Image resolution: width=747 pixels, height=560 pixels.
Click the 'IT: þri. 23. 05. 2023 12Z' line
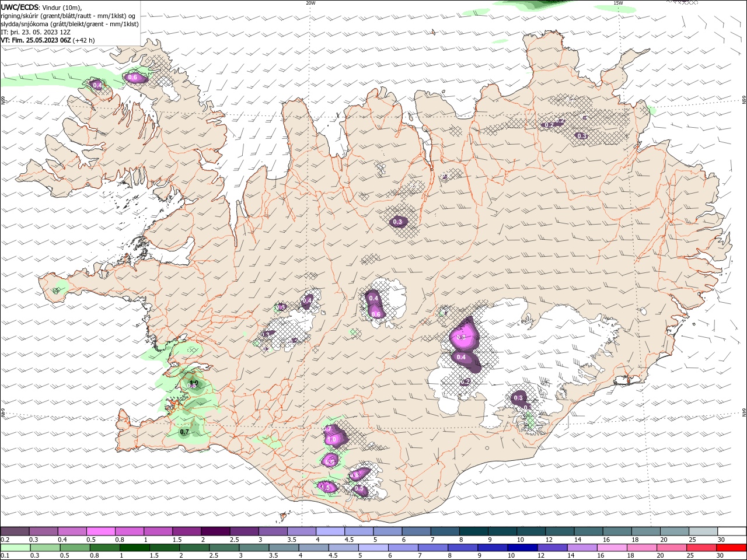36,32
